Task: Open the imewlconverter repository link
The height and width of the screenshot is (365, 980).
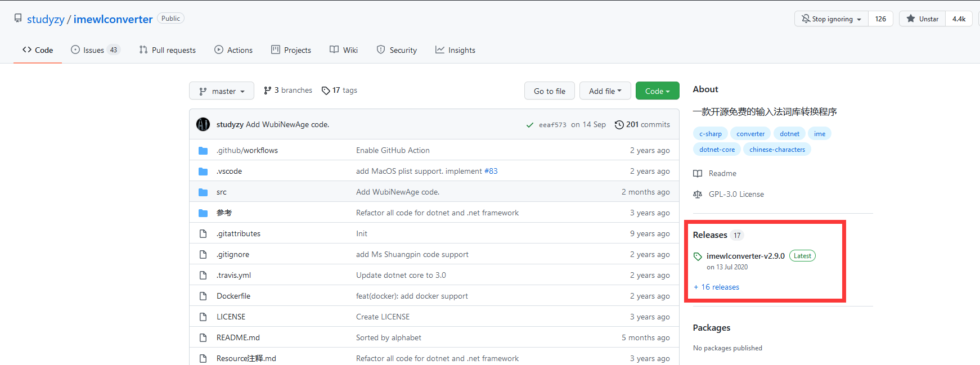Action: [x=113, y=19]
